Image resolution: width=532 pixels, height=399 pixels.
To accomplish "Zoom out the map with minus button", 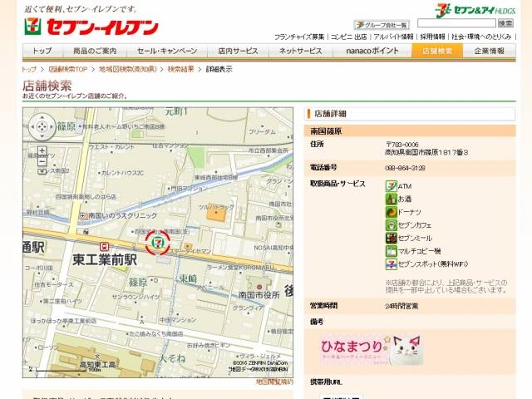I will 42,162.
